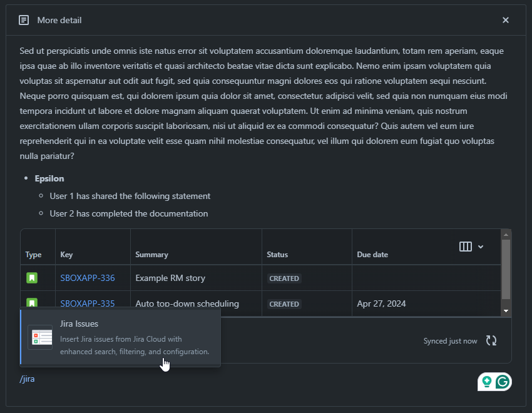Select the Jira Issues macro suggestion
The width and height of the screenshot is (532, 413).
coord(120,337)
